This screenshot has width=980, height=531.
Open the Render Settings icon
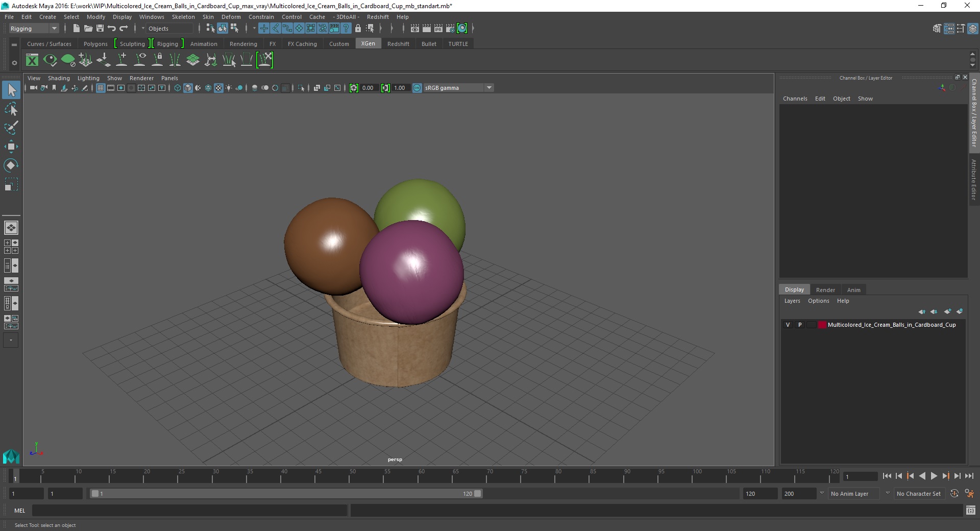(x=450, y=29)
